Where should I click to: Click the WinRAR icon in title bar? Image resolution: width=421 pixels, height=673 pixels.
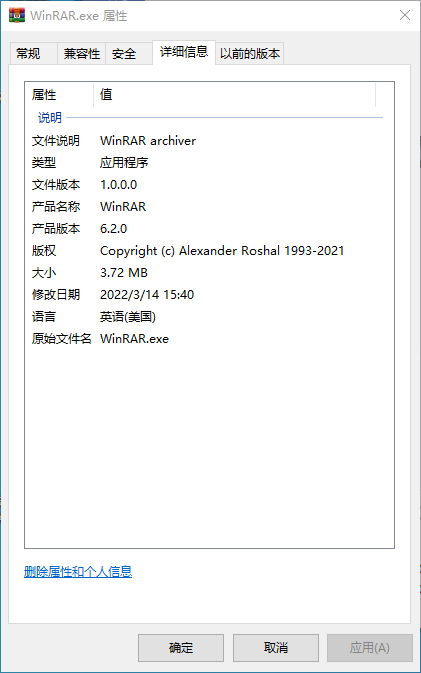[x=17, y=15]
